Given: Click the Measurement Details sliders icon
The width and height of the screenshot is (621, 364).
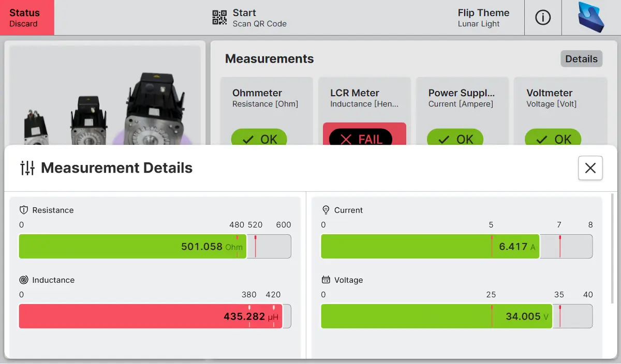Looking at the screenshot, I should [27, 168].
